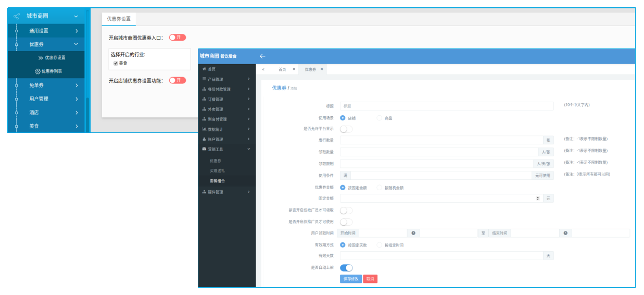Click the back arrow in blue header
This screenshot has width=644, height=295.
(x=262, y=56)
